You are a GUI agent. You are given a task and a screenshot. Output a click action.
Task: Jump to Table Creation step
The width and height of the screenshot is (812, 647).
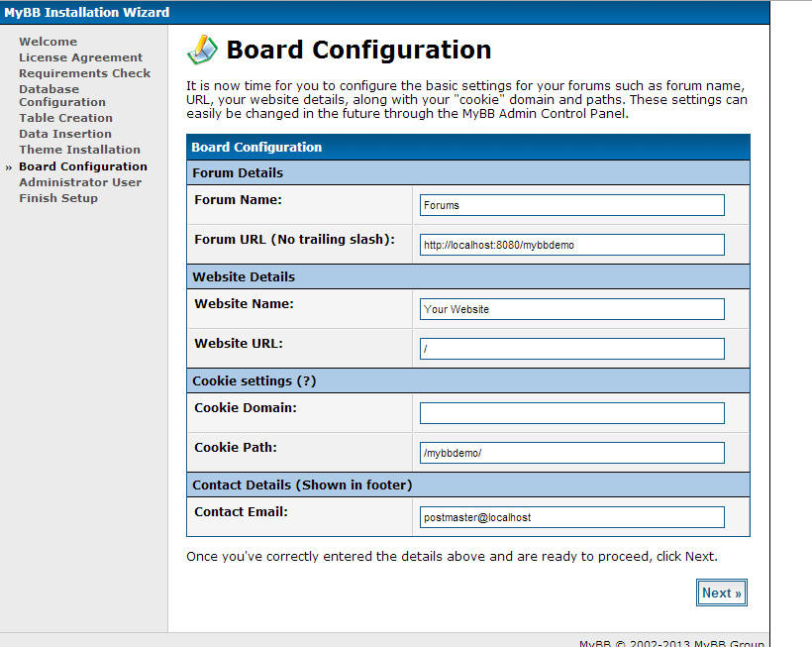click(x=65, y=118)
